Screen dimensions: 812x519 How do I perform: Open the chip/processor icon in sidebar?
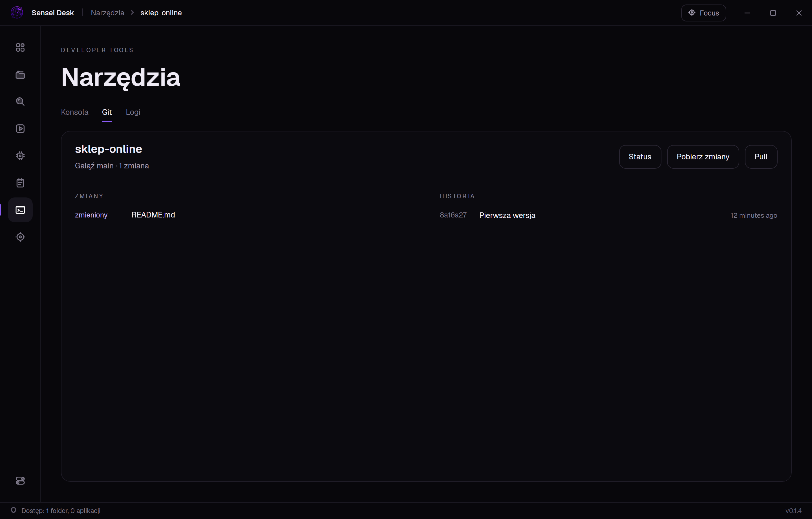(20, 156)
